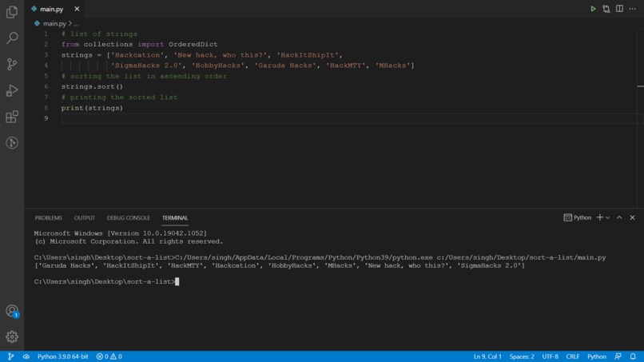Create a new terminal with plus icon
644x362 pixels.
[x=600, y=217]
